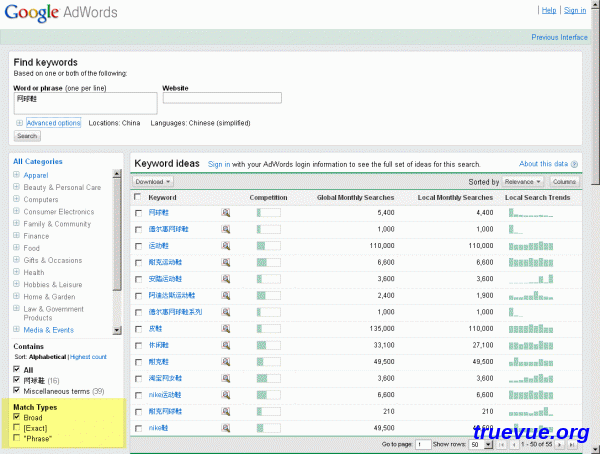Go to first results page arrow
Screen dimensions: 600x454
tap(501, 444)
